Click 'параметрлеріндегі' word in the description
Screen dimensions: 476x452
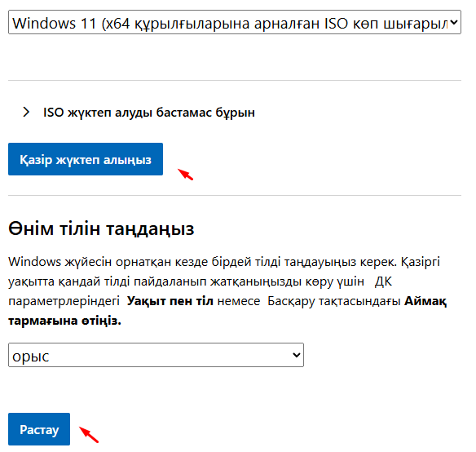[x=64, y=301]
